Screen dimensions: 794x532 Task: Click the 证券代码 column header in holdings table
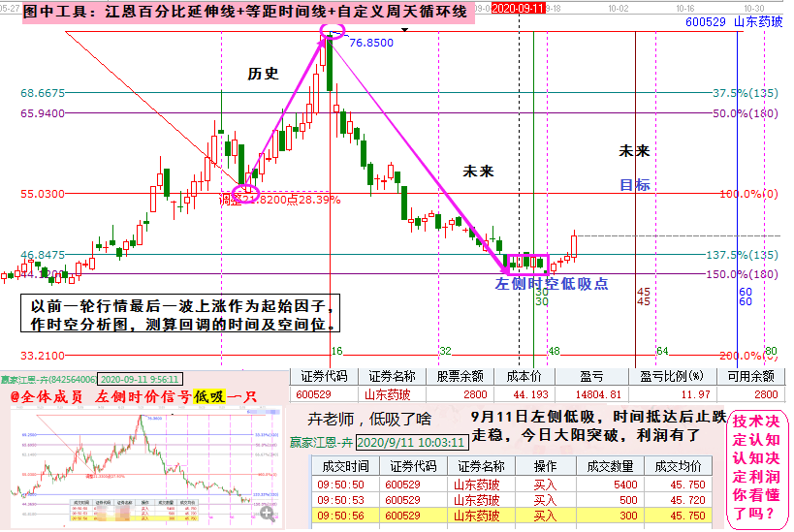click(324, 376)
